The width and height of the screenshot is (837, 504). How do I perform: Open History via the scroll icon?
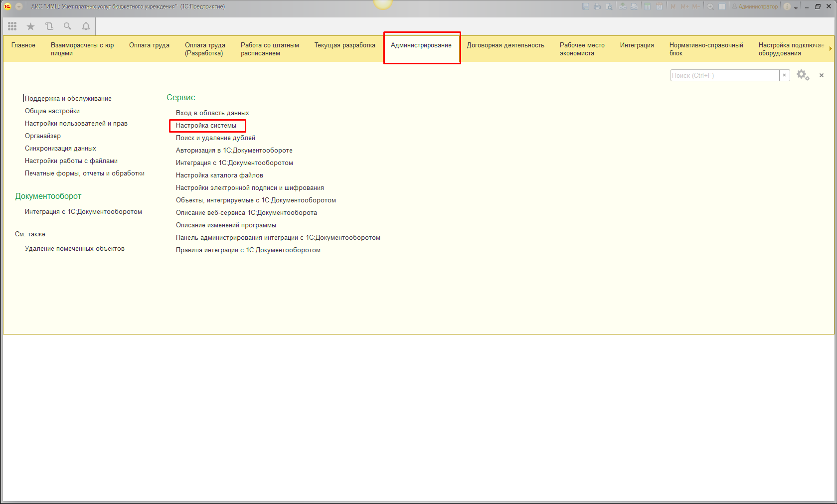point(49,26)
